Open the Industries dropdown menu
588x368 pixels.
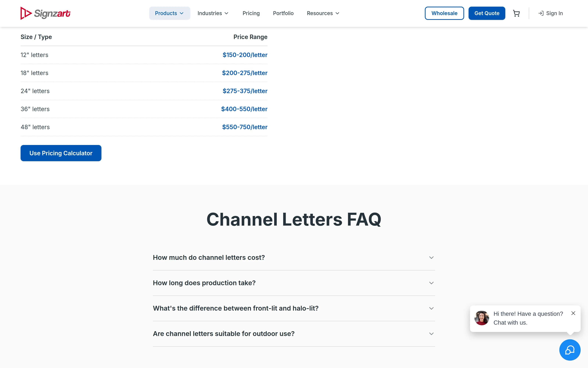click(x=213, y=13)
